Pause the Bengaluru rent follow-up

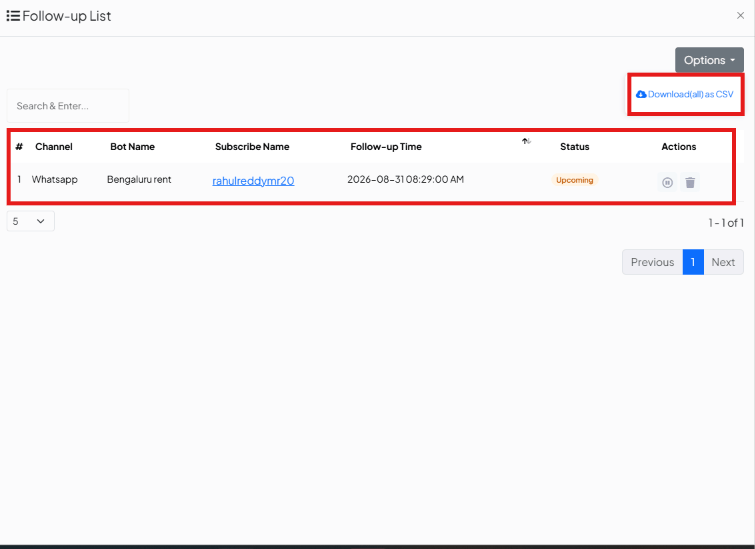pos(667,183)
